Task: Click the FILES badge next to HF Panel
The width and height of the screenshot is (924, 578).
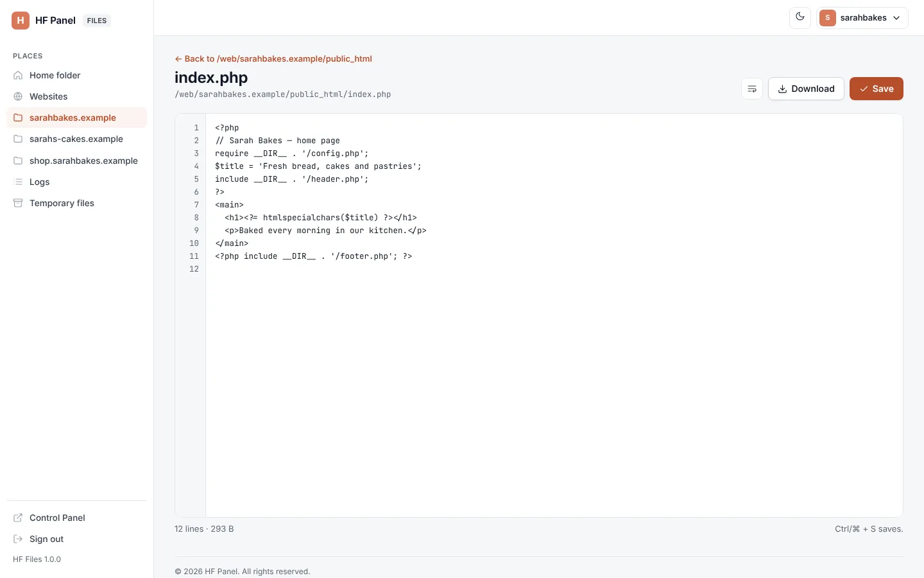Action: point(97,21)
